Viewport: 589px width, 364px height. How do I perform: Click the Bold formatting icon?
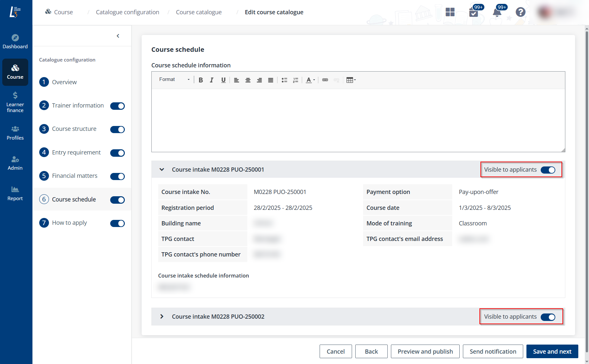(201, 80)
